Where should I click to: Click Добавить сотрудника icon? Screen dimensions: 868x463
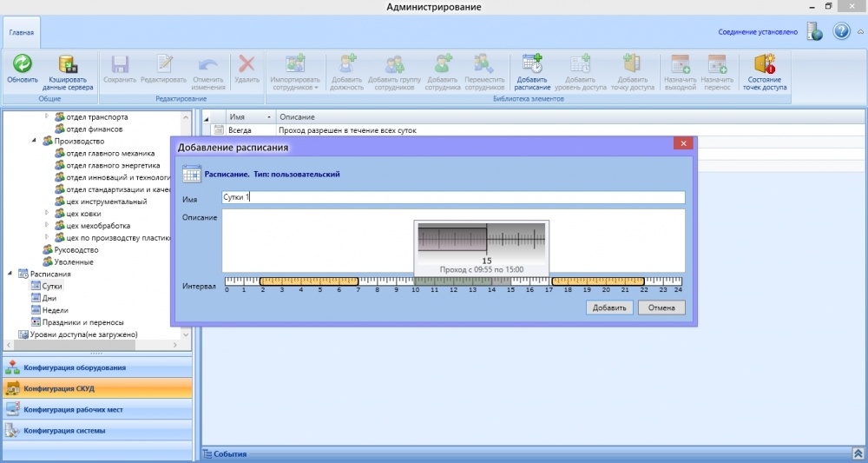pos(443,63)
